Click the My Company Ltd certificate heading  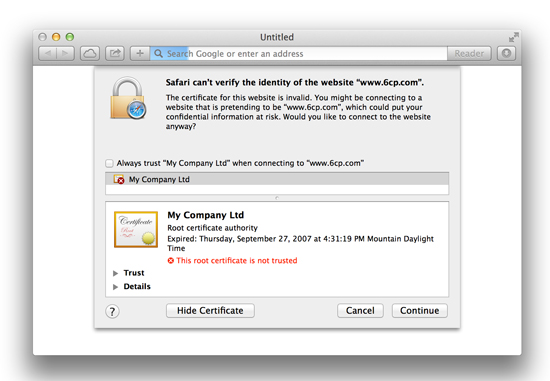click(x=206, y=215)
